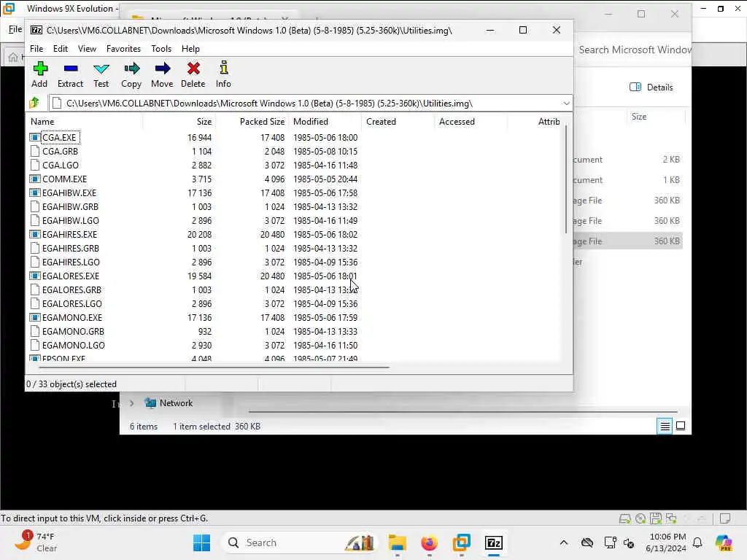This screenshot has height=560, width=747.
Task: Switch Explorer to details list view
Action: [665, 426]
